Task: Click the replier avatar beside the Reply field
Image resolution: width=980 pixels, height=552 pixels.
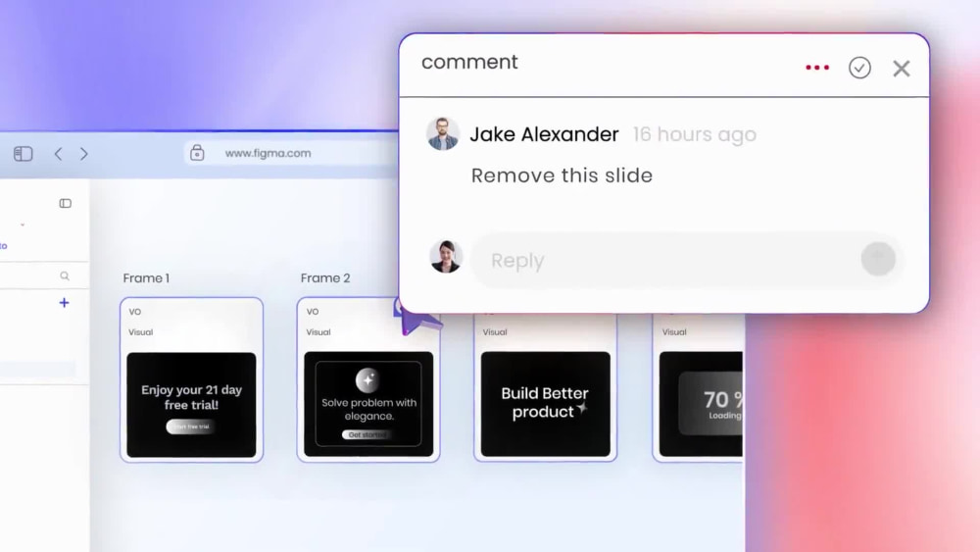Action: click(446, 256)
